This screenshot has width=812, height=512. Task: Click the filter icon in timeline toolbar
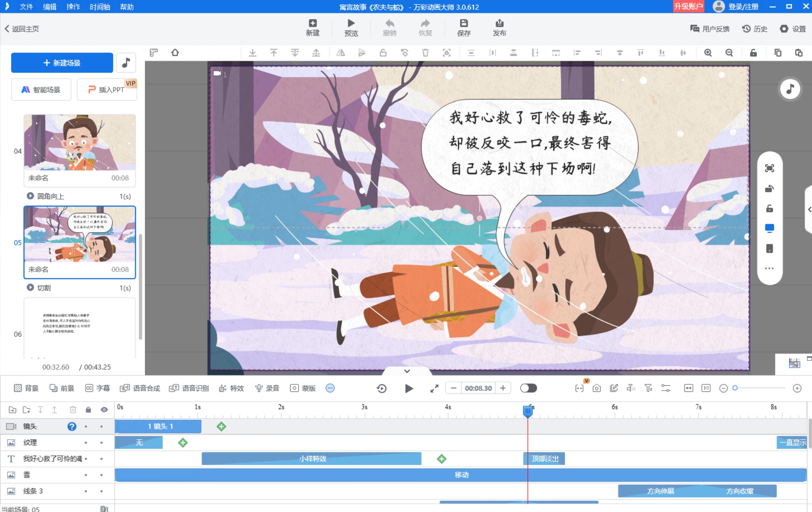click(x=648, y=388)
